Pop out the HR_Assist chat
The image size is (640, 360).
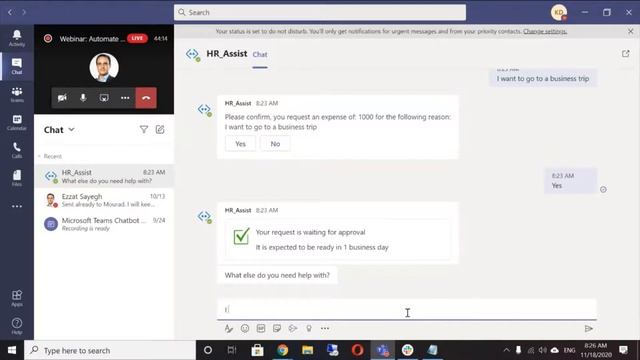click(625, 53)
